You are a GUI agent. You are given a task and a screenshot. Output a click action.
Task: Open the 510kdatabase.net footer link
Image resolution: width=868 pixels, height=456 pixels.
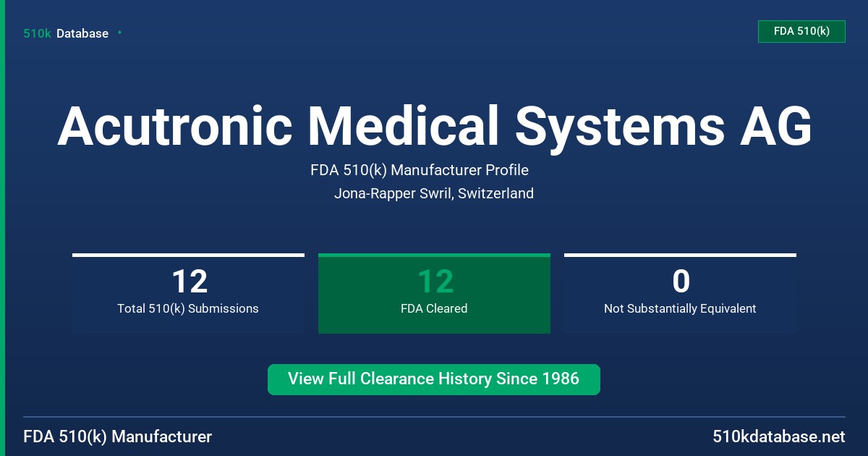(778, 437)
